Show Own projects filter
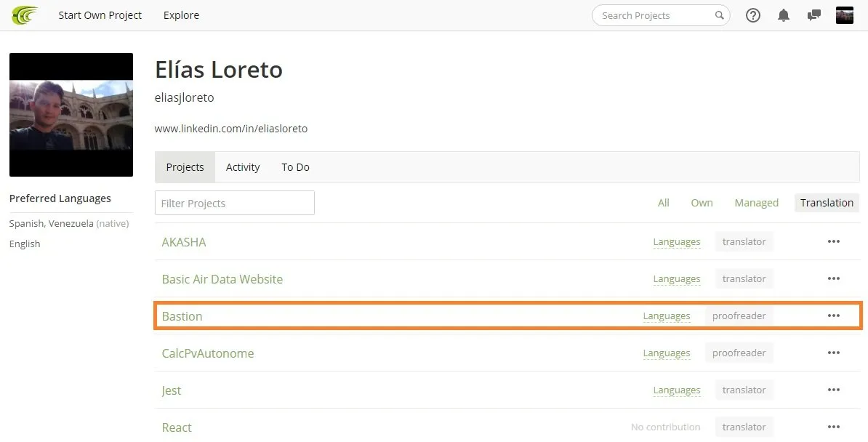This screenshot has height=442, width=868. tap(702, 203)
